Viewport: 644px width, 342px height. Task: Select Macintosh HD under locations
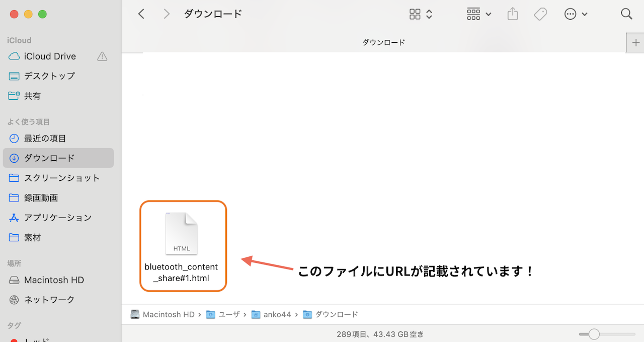pos(54,280)
